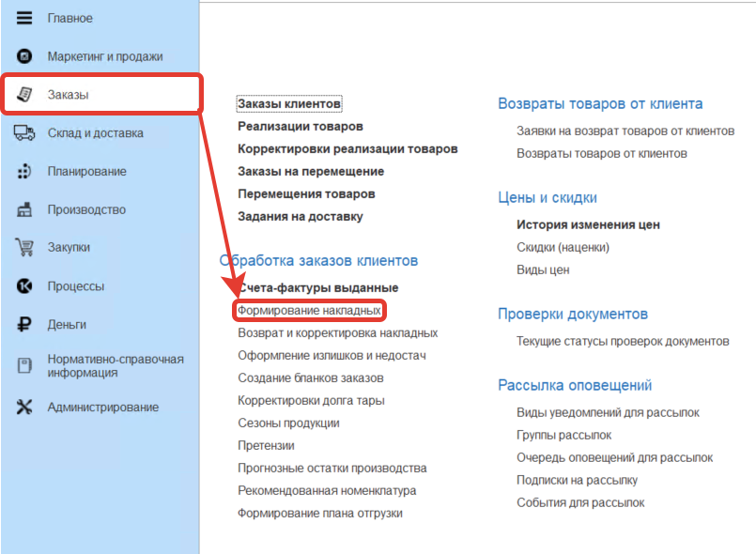Open Корректировки долга тары
The image size is (756, 554).
(x=311, y=401)
